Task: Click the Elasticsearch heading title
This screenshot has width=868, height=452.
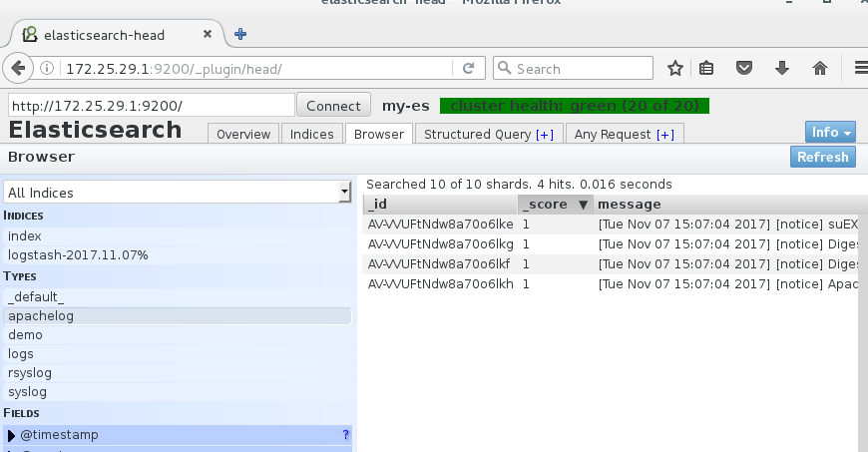Action: tap(95, 130)
